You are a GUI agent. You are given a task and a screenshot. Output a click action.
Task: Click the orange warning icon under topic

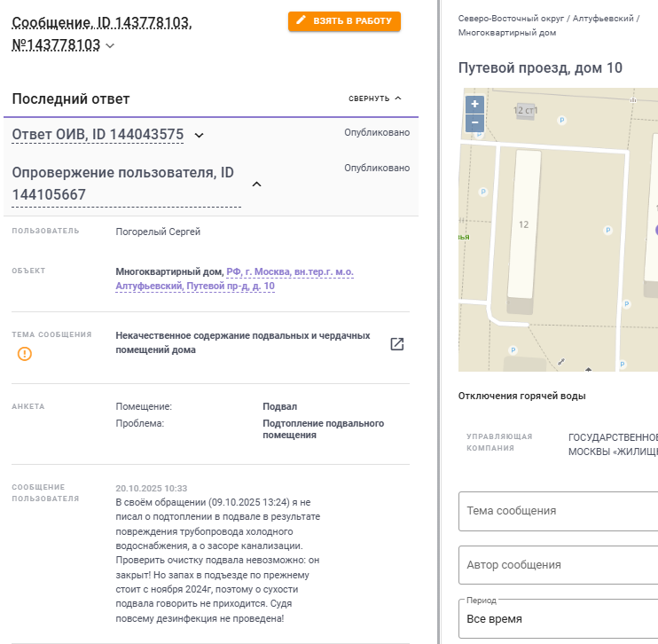coord(24,354)
